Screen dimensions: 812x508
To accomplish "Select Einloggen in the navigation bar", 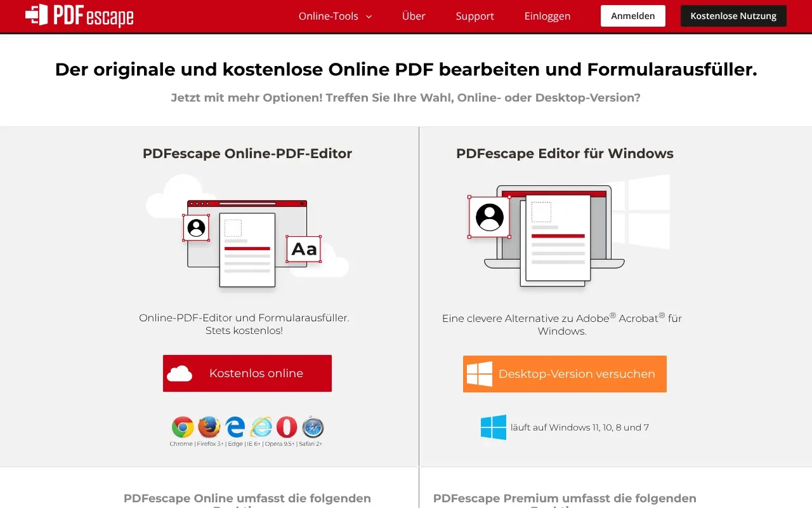I will coord(547,16).
